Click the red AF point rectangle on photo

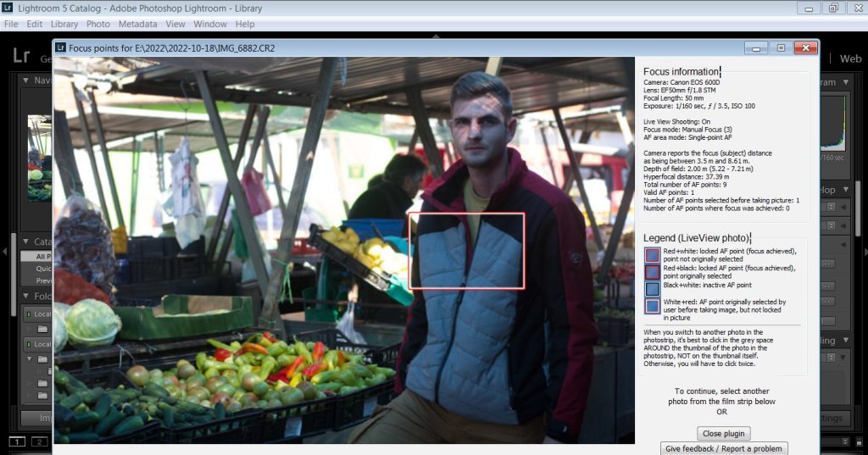pos(466,251)
